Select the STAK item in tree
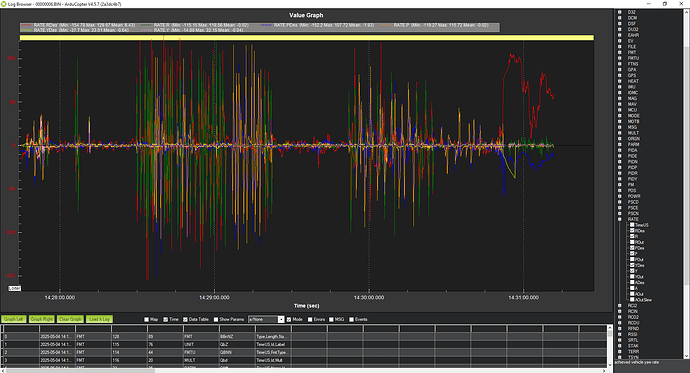 click(633, 346)
